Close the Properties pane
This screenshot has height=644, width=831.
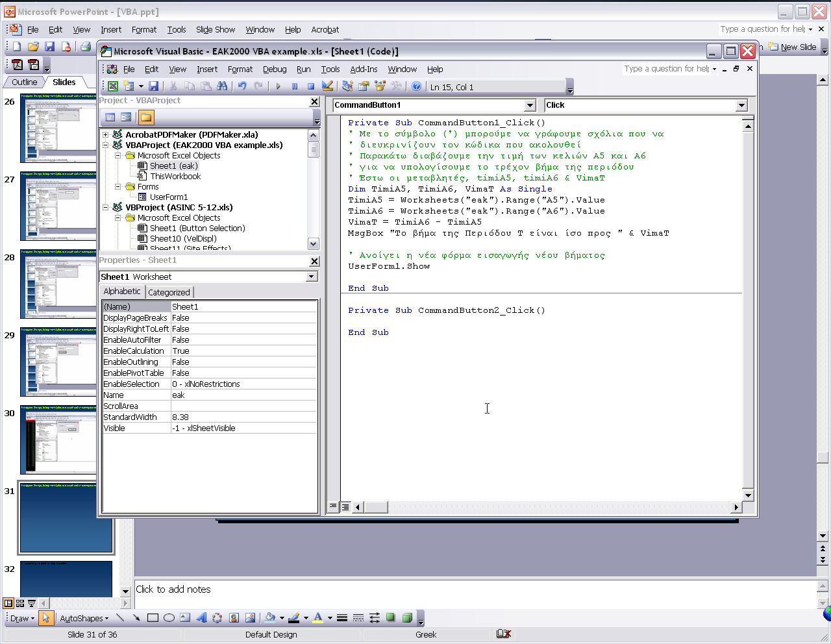(315, 261)
